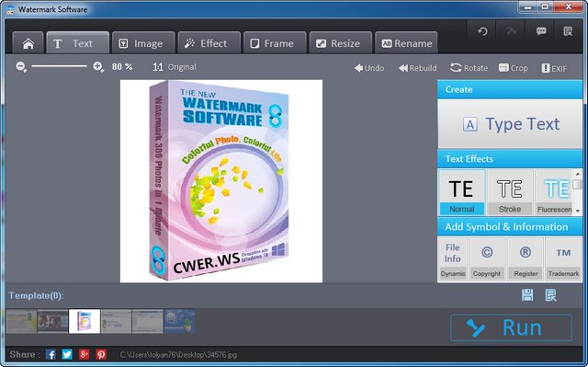Save template with floppy disk icon
The height and width of the screenshot is (367, 588).
point(527,295)
